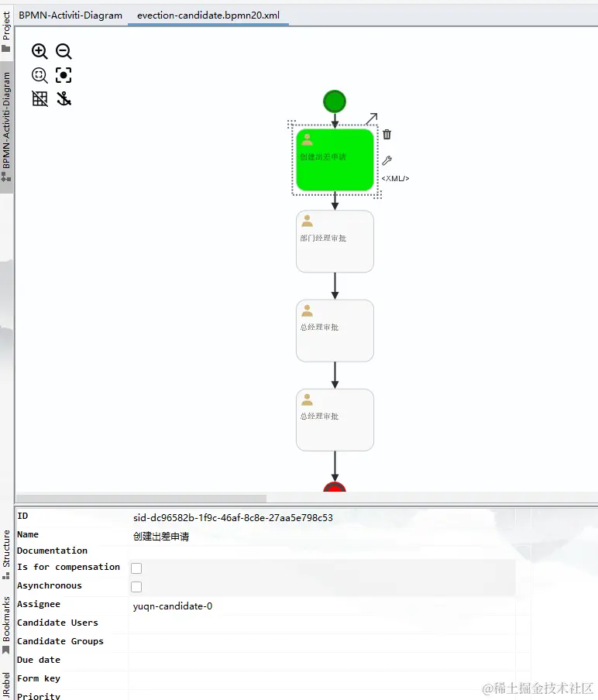Viewport: 598px width, 700px height.
Task: Select the Priority property label
Action: (39, 695)
